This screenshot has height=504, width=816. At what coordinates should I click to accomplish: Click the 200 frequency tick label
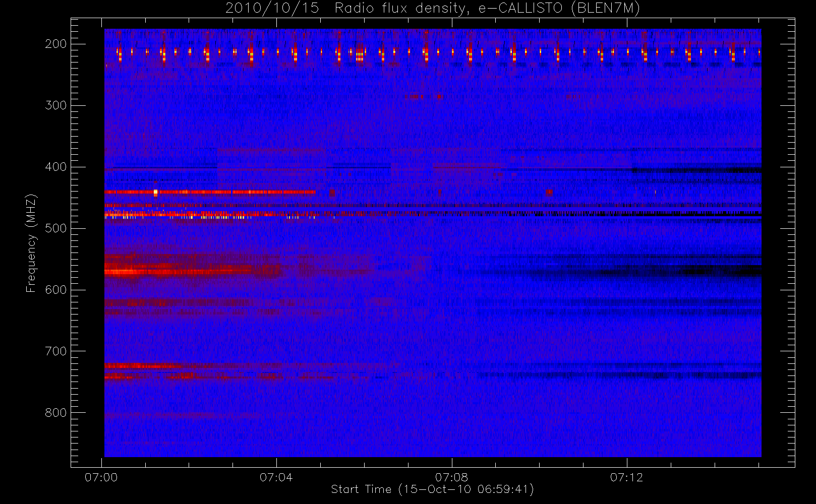56,44
